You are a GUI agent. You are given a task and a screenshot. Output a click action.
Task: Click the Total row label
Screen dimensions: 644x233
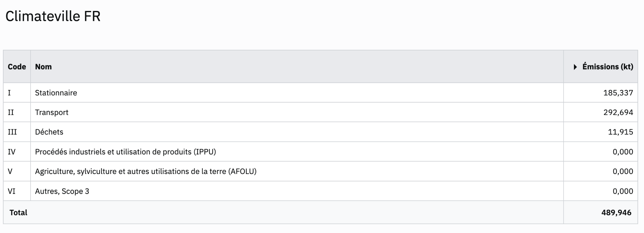[18, 213]
